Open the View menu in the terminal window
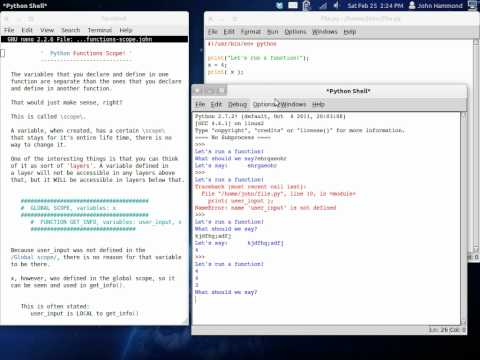Image resolution: width=480 pixels, height=360 pixels. click(47, 30)
